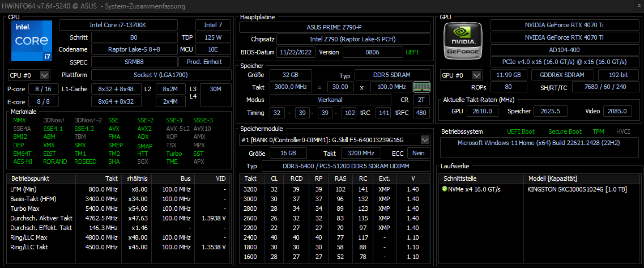Select the 125 W TDP value
Viewport: 644px width, 268px height.
click(x=213, y=37)
